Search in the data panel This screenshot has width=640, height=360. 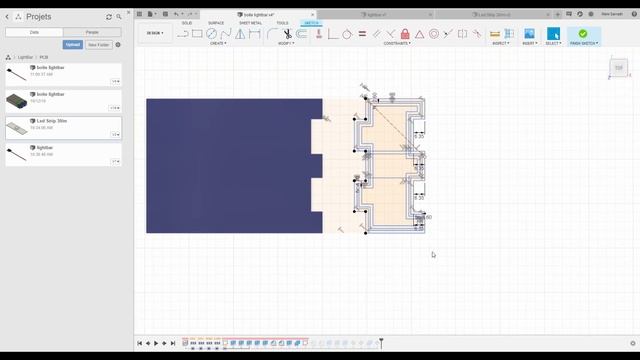pos(119,17)
